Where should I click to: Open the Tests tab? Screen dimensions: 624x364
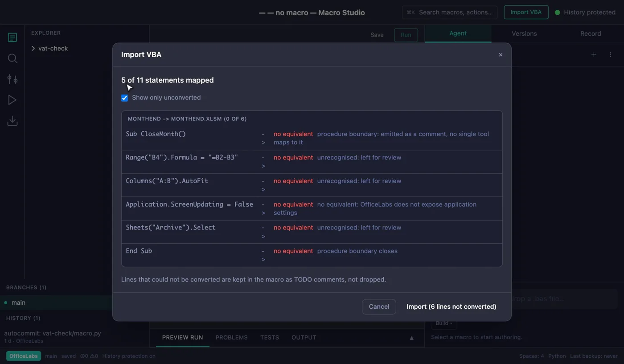pos(270,338)
